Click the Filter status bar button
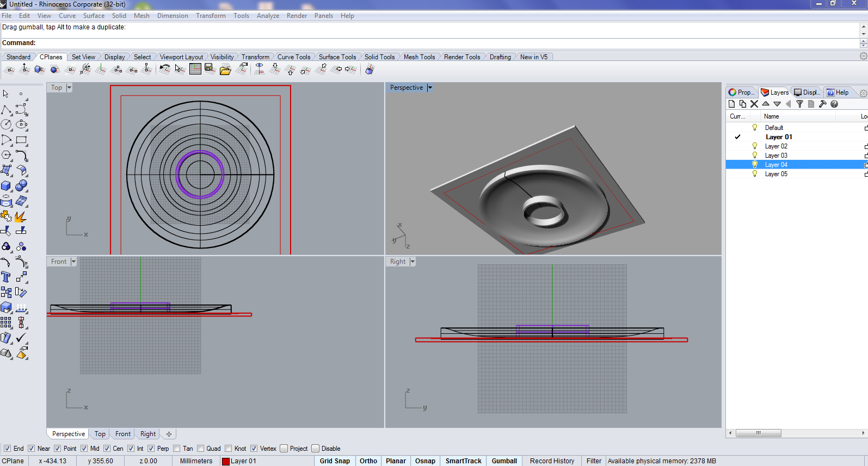Image resolution: width=868 pixels, height=466 pixels. point(594,461)
